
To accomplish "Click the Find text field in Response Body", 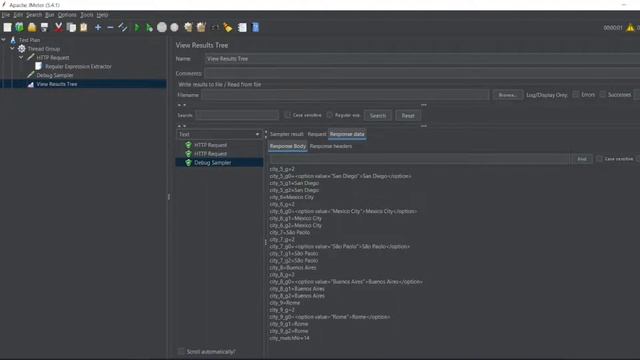I will point(420,159).
